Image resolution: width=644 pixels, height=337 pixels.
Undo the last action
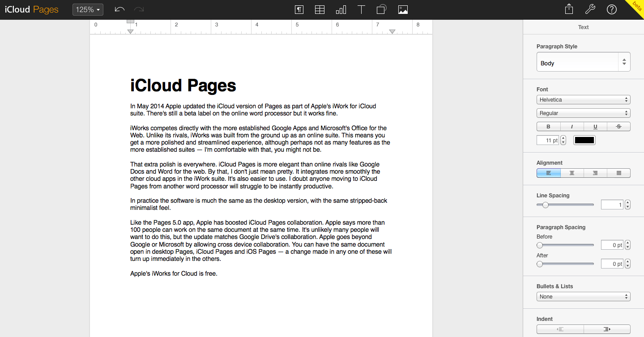[x=119, y=9]
